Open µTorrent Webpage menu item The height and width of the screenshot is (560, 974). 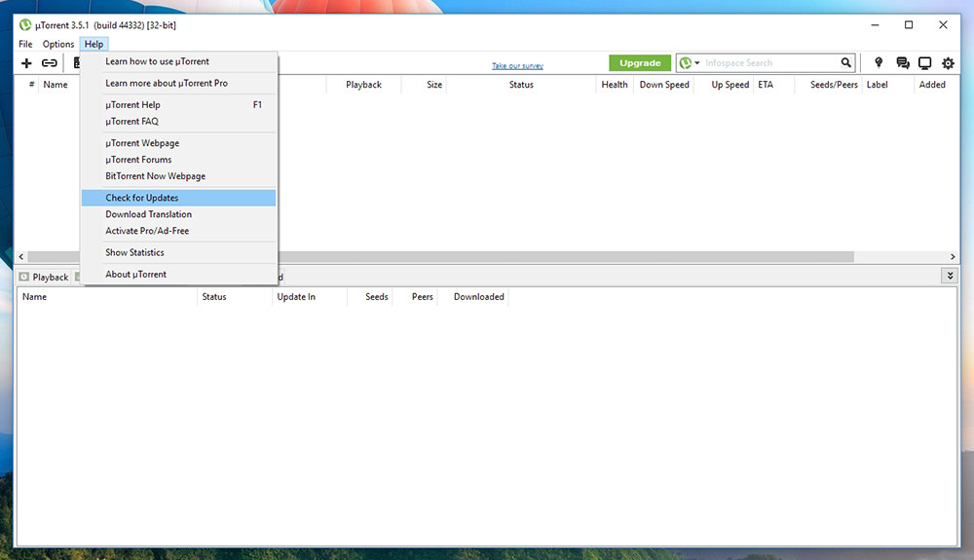click(179, 143)
